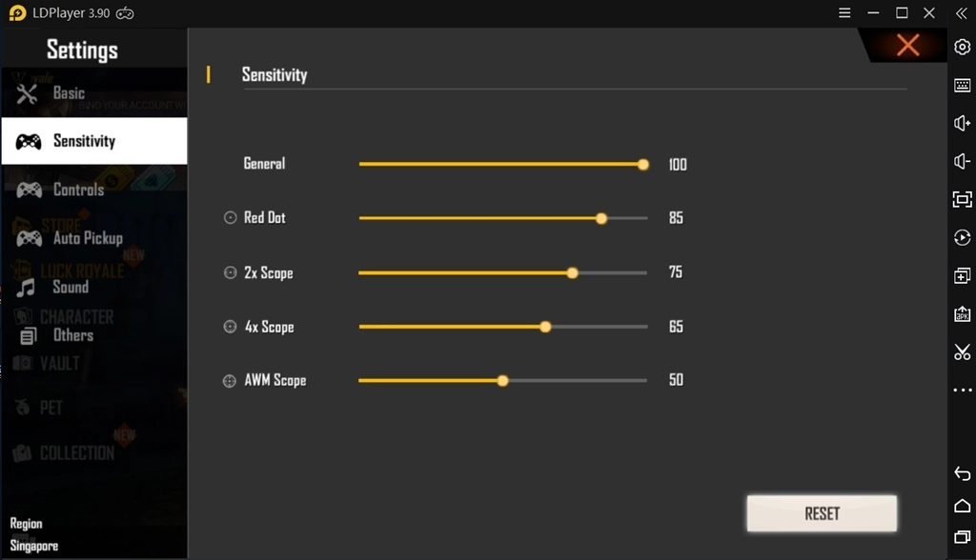
Task: Open the operation recorder icon
Action: (962, 237)
